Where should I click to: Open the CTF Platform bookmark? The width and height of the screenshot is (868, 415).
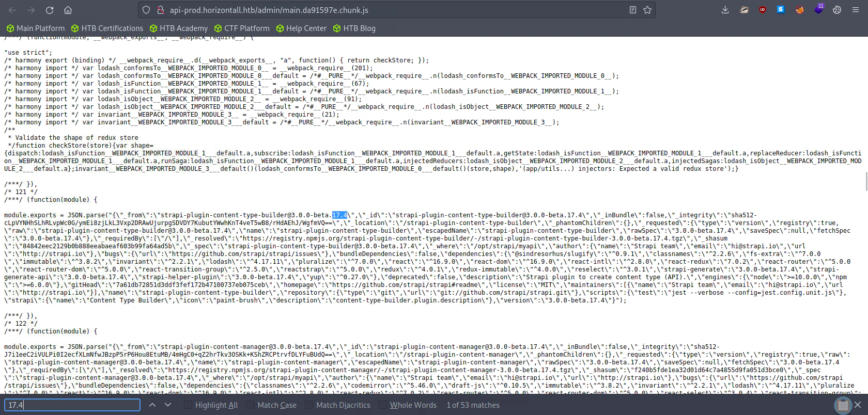coord(242,28)
